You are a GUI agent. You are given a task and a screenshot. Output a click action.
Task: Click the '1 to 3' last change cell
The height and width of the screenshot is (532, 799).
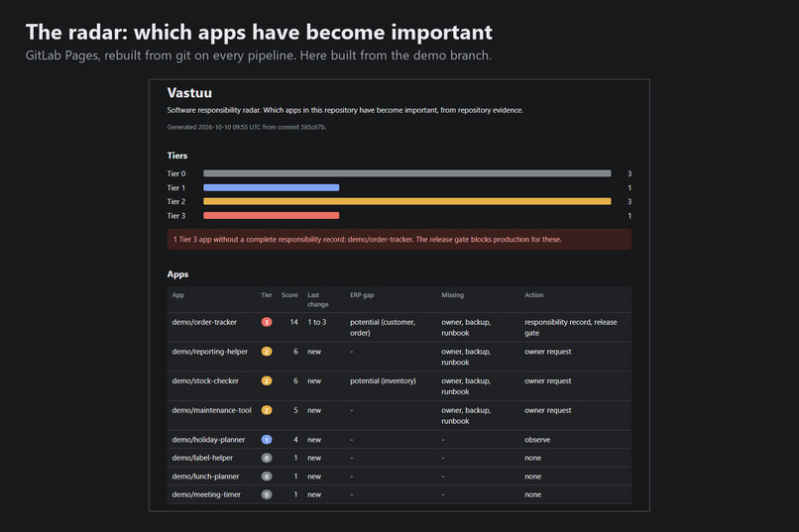(317, 322)
